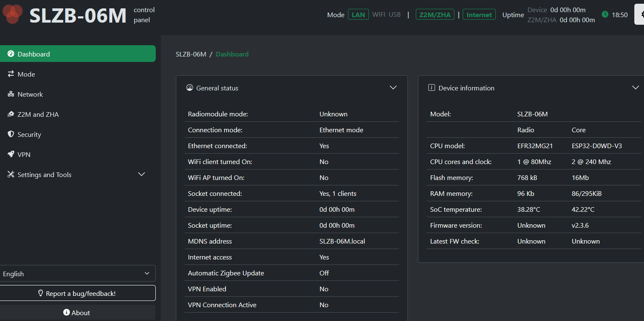
Task: Select the USB mode indicator
Action: 394,15
